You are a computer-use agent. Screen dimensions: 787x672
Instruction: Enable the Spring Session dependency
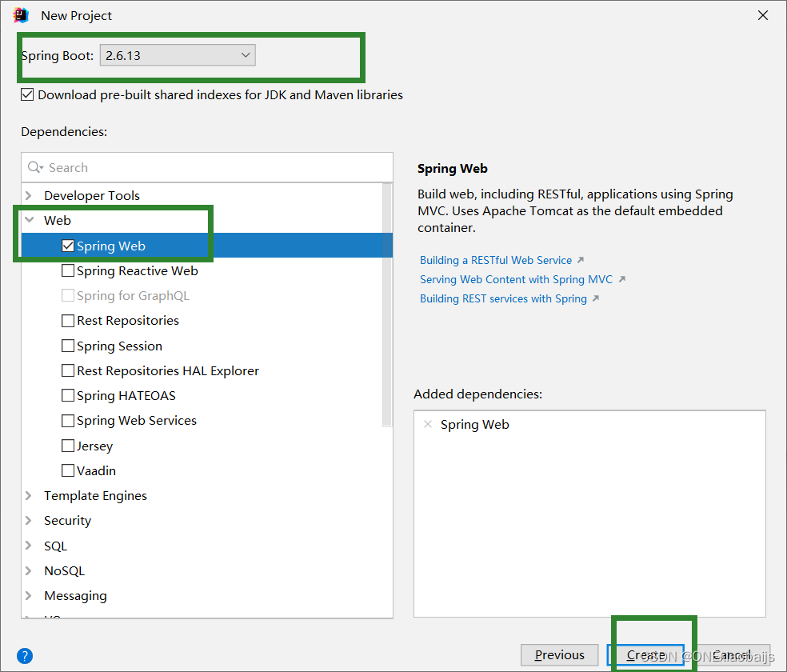tap(68, 346)
